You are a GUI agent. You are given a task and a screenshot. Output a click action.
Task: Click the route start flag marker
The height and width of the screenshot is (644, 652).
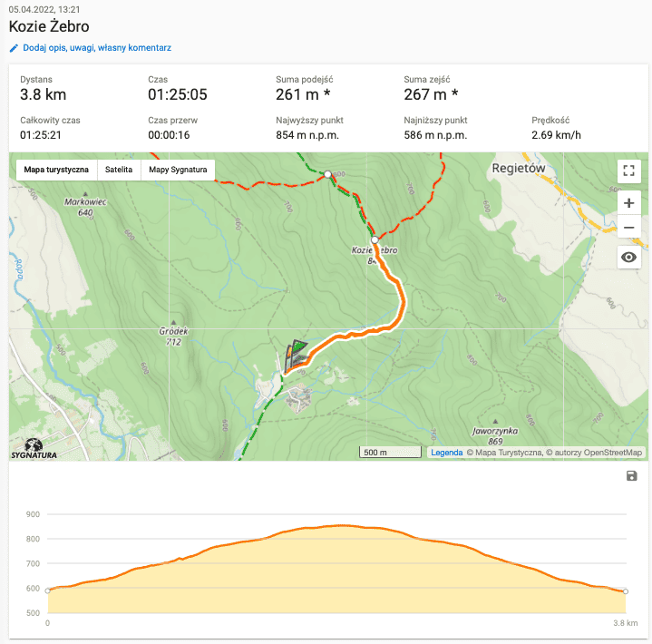pyautogui.click(x=295, y=349)
